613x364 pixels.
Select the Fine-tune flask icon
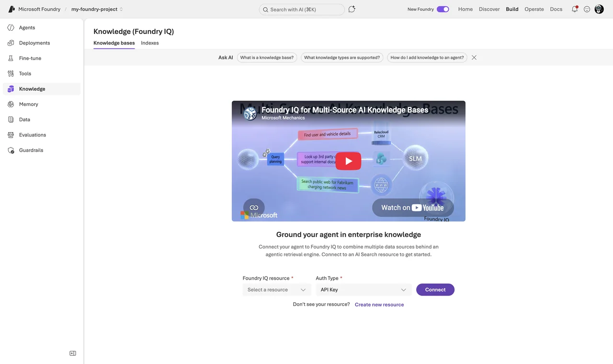point(11,58)
